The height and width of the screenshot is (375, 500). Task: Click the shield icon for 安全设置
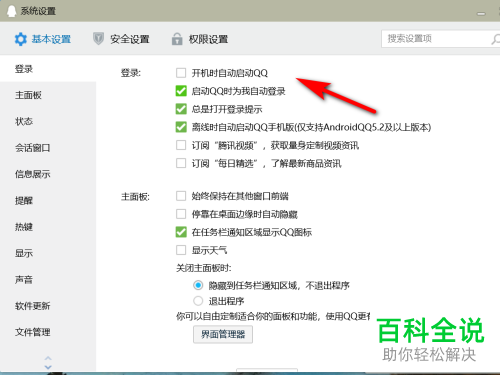pyautogui.click(x=98, y=39)
